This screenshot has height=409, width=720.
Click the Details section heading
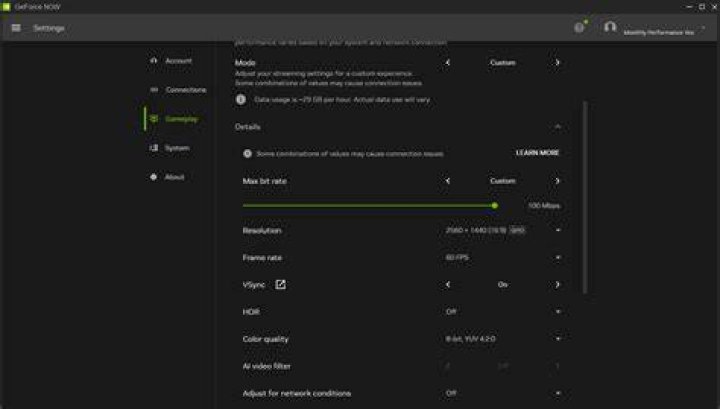click(248, 127)
